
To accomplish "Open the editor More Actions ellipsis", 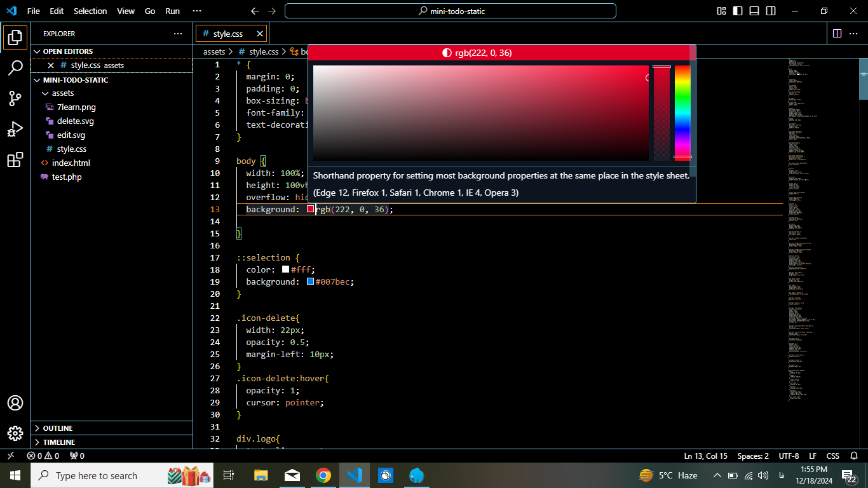I will pos(855,33).
